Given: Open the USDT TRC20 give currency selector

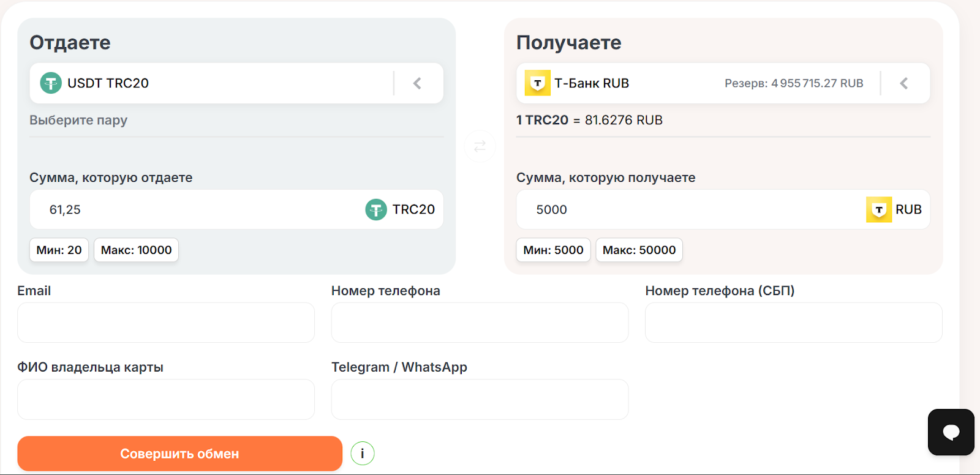Looking at the screenshot, I should (208, 83).
